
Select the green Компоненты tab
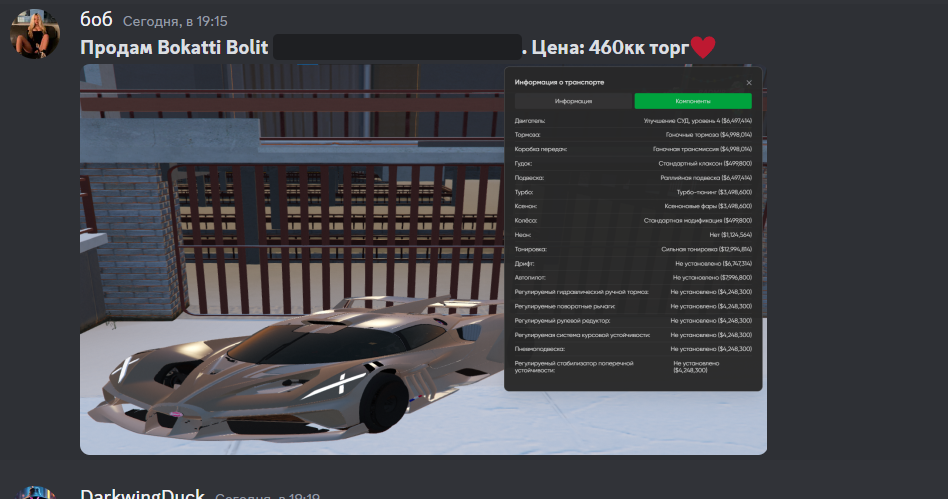693,101
